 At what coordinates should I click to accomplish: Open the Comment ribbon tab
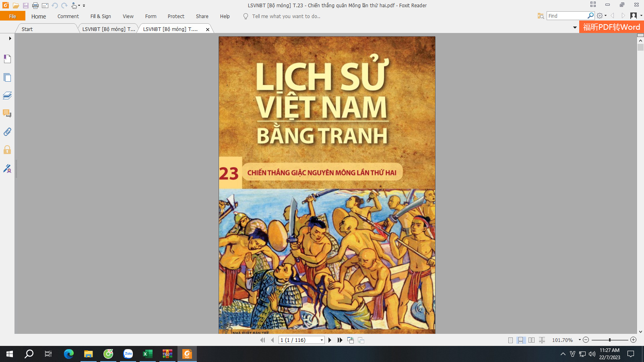click(68, 16)
